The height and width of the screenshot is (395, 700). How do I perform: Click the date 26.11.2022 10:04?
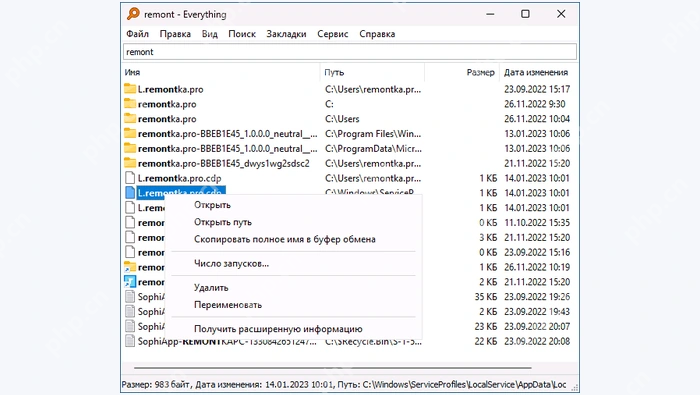pyautogui.click(x=537, y=119)
